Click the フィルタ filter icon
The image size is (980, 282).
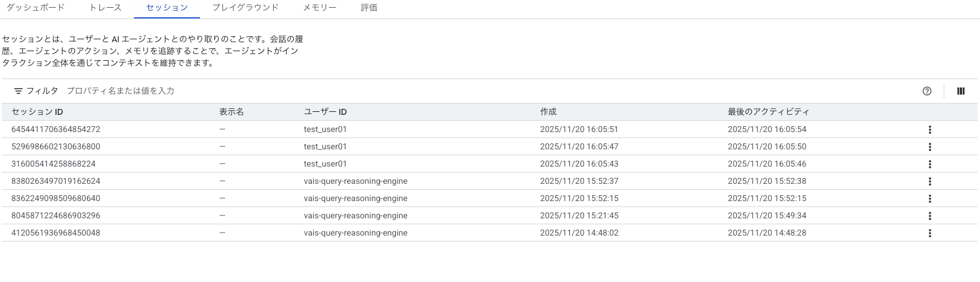(x=18, y=91)
